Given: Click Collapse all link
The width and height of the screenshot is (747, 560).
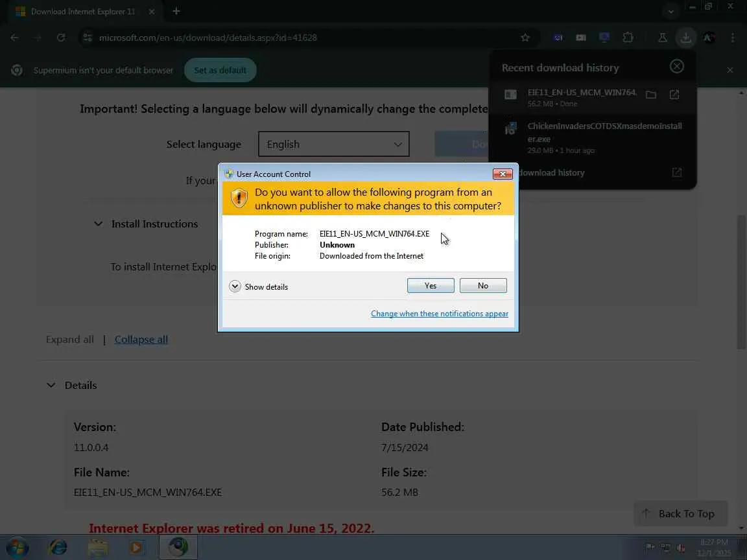Looking at the screenshot, I should pos(141,340).
